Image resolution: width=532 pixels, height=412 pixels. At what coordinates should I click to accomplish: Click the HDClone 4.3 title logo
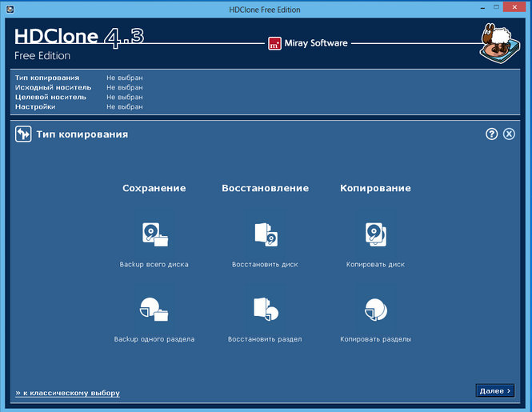79,37
